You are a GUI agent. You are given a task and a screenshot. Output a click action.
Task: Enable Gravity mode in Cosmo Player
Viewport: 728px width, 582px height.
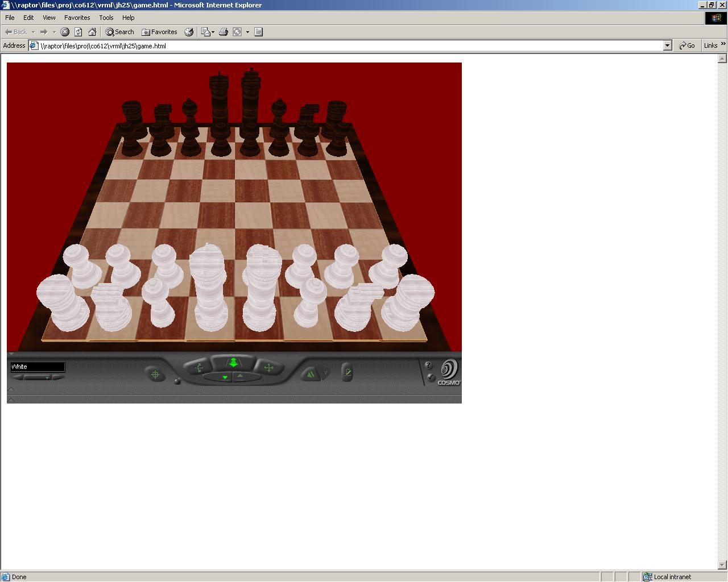click(x=225, y=377)
